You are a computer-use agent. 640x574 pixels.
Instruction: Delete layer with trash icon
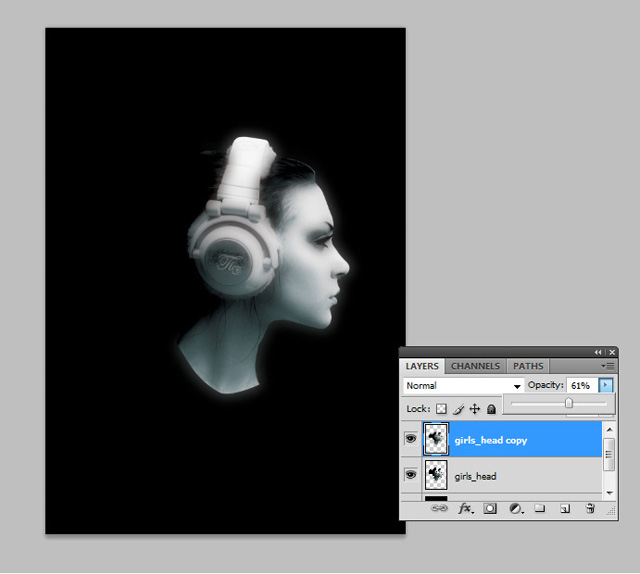pos(590,509)
